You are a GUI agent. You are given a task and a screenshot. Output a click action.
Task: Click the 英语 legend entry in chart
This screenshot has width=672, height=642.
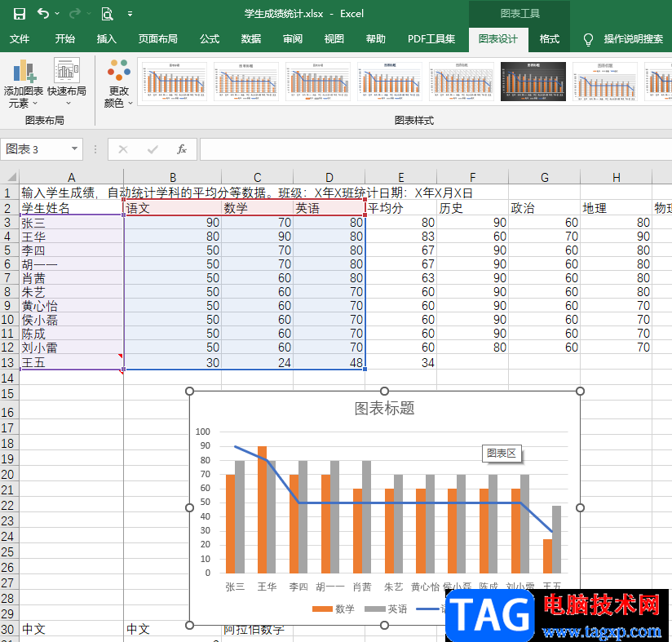click(x=386, y=609)
